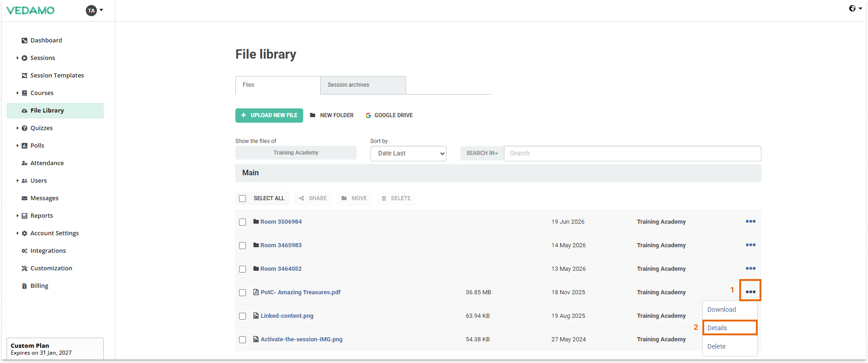Screen dimensions: 868x363
Task: Click the Training Academy files filter
Action: click(296, 153)
